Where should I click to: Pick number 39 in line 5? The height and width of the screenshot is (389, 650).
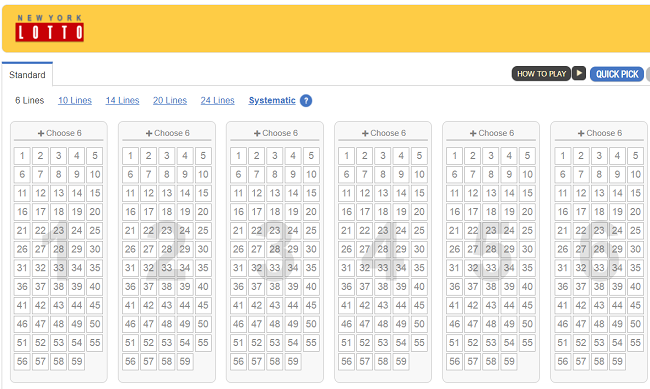pyautogui.click(x=509, y=287)
